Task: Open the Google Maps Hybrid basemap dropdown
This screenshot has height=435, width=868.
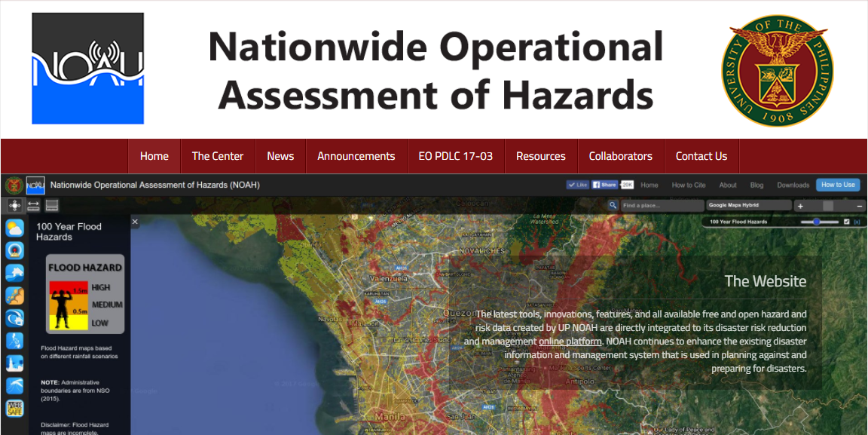Action: coord(748,205)
